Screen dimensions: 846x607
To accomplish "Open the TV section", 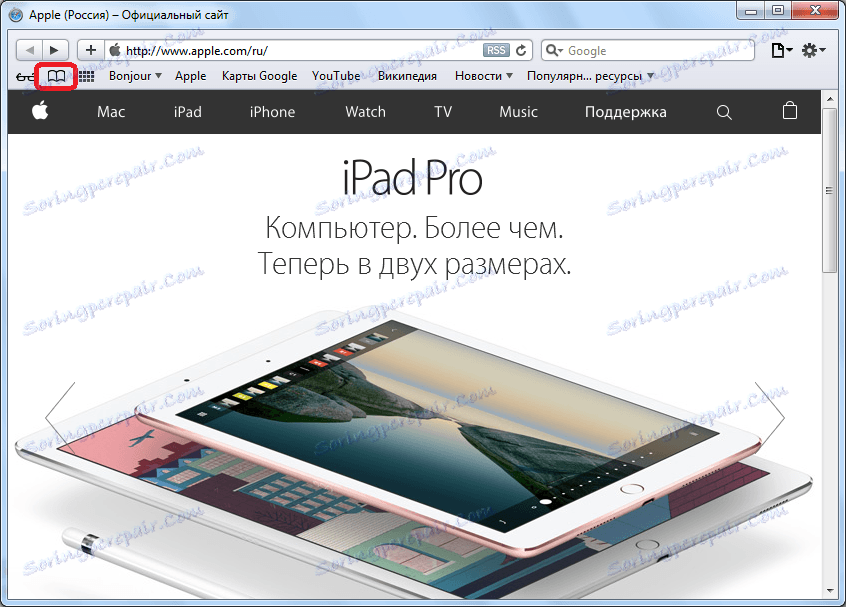I will (x=443, y=112).
